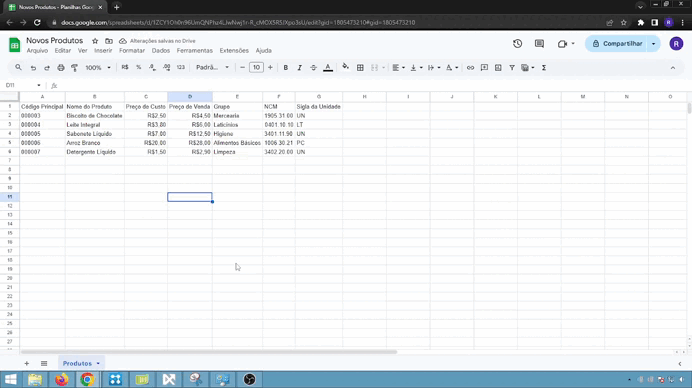
Task: Open File Explorer from the taskbar
Action: point(35,379)
